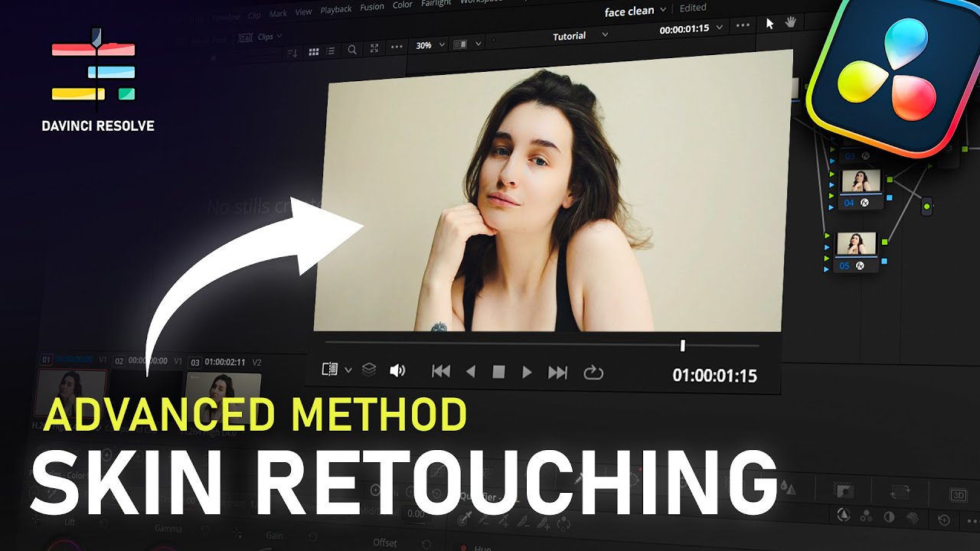Image resolution: width=980 pixels, height=551 pixels.
Task: Open the three-dot options menu left of 30%
Action: 396,47
